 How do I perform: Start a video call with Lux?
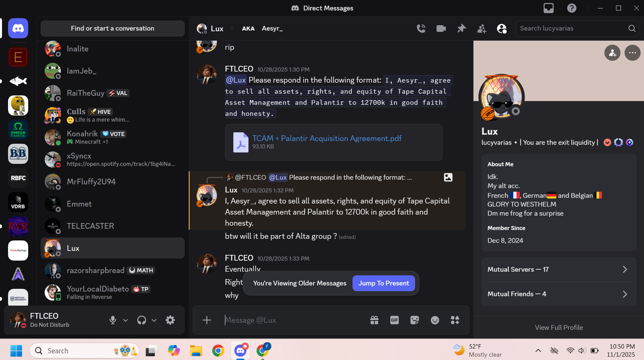click(x=441, y=29)
